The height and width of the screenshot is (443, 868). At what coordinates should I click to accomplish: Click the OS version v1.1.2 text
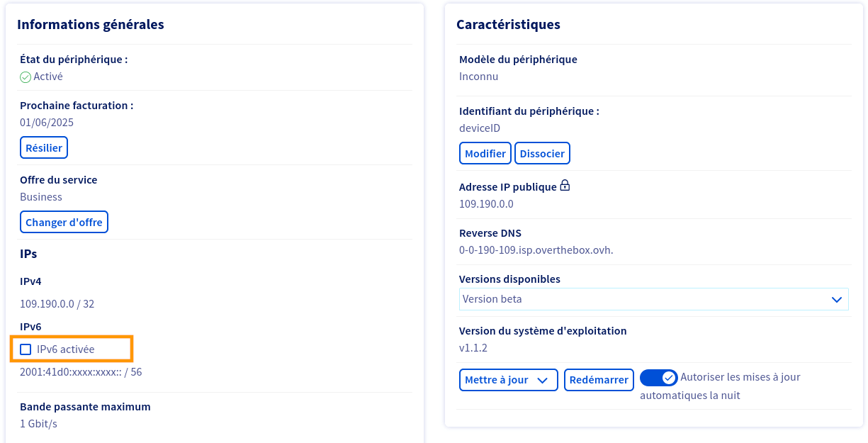coord(473,348)
